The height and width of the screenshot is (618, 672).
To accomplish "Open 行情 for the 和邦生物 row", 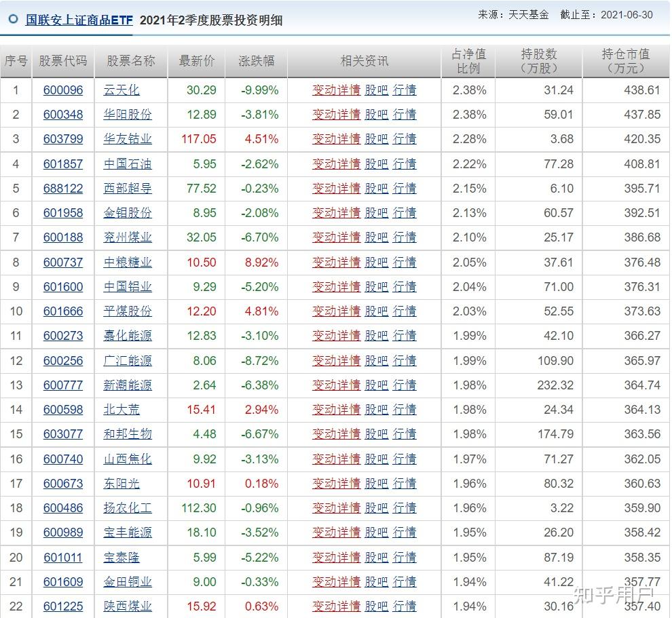I will (x=405, y=434).
